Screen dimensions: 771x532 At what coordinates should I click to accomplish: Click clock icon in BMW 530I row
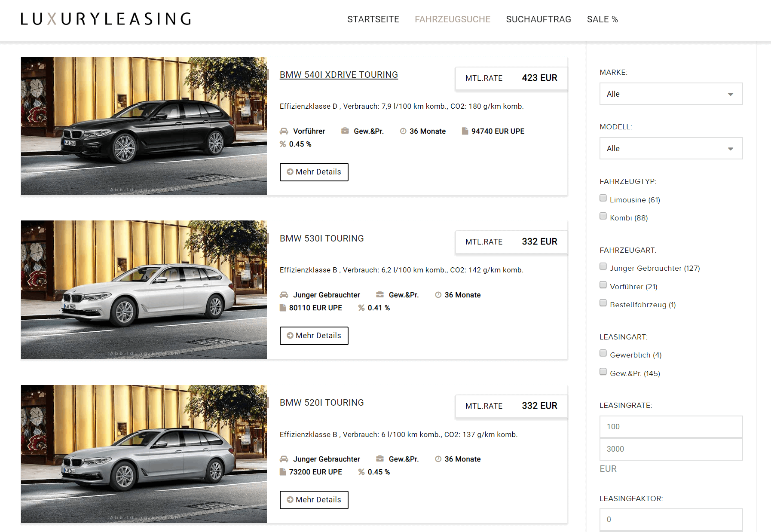pyautogui.click(x=438, y=295)
